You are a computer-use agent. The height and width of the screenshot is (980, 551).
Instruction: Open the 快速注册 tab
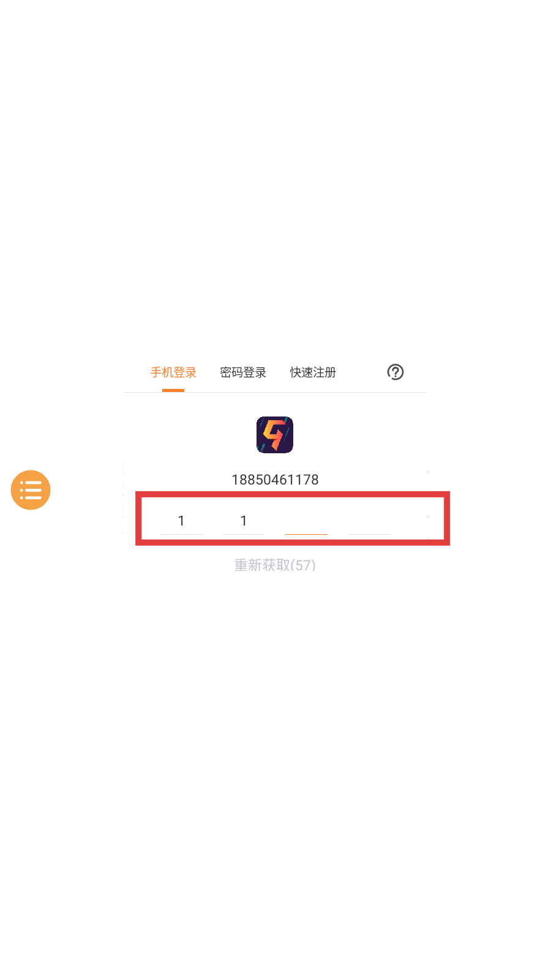pos(313,372)
